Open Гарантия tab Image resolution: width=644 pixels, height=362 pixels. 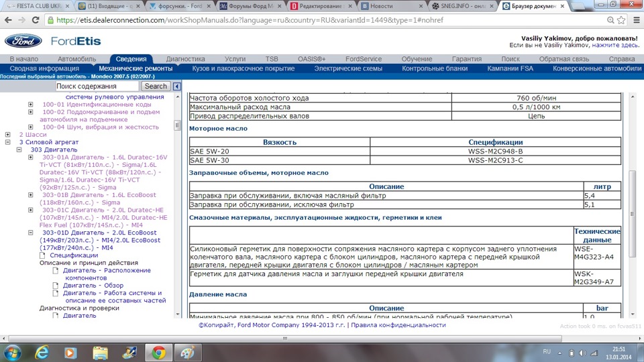pos(467,59)
